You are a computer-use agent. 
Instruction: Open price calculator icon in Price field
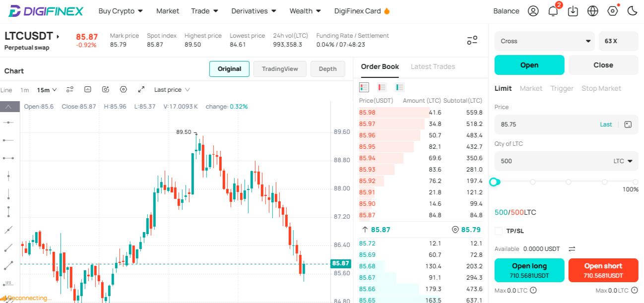pyautogui.click(x=628, y=124)
